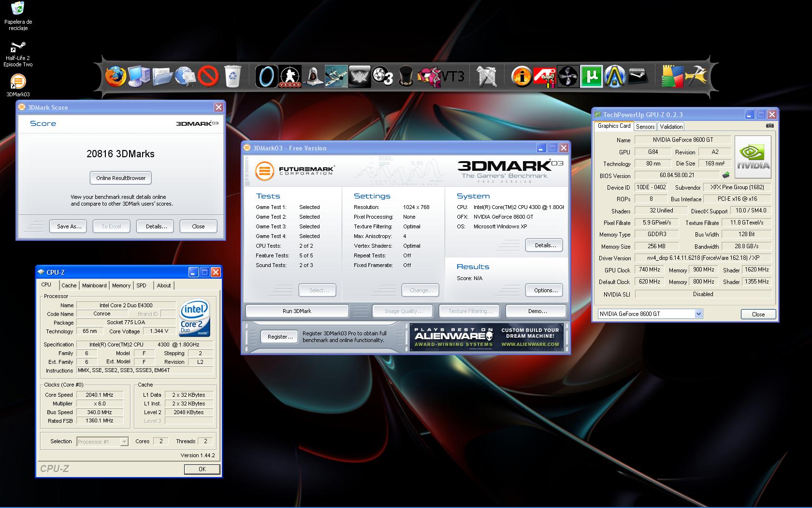This screenshot has height=508, width=812.
Task: Click Core Speed 2040.1 MHz value
Action: (99, 395)
